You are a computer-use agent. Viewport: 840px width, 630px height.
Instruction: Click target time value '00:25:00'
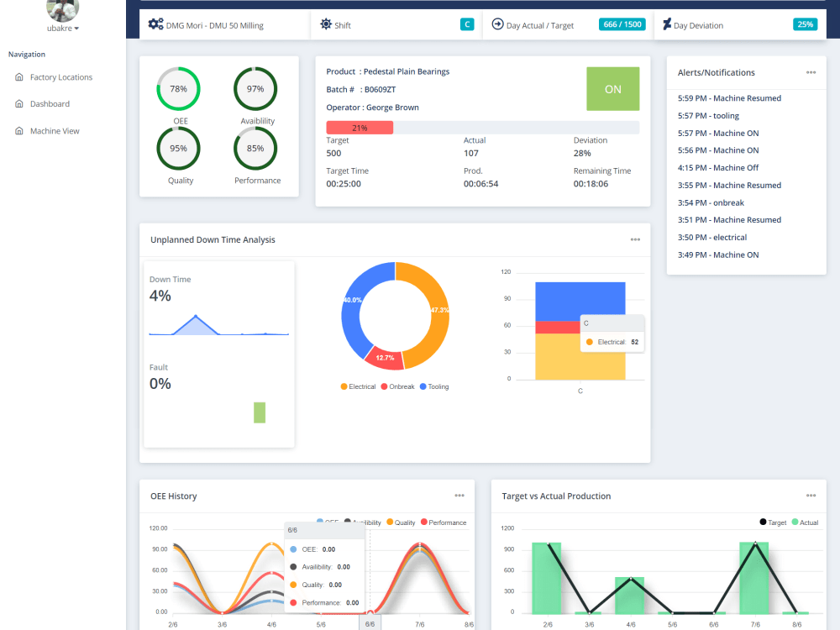tap(344, 184)
